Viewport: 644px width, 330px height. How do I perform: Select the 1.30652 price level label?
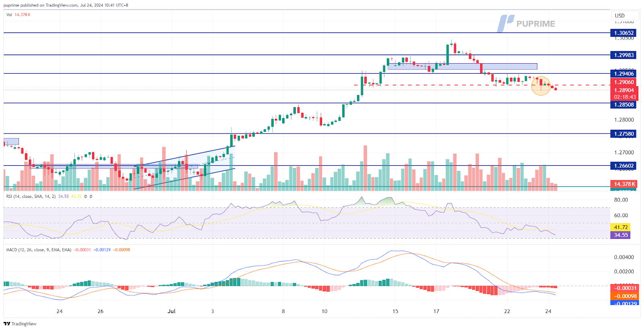[x=623, y=33]
